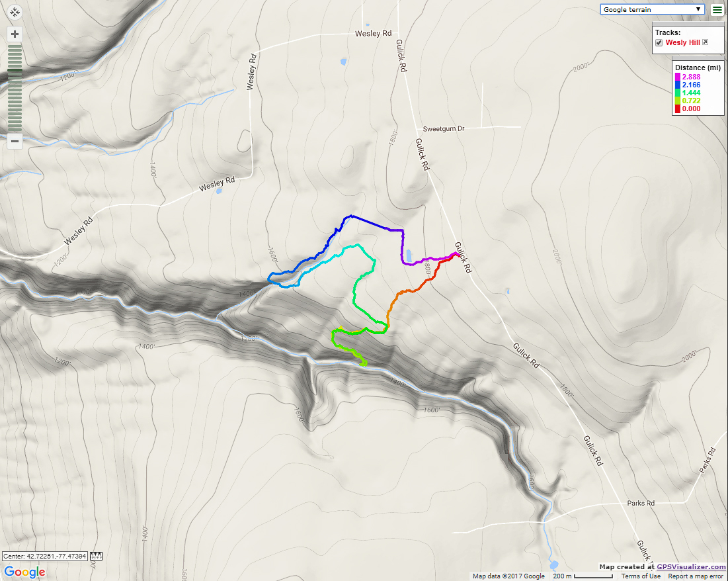This screenshot has height=581, width=728.
Task: Click the magenta 2.888 distance legend swatch
Action: point(677,77)
